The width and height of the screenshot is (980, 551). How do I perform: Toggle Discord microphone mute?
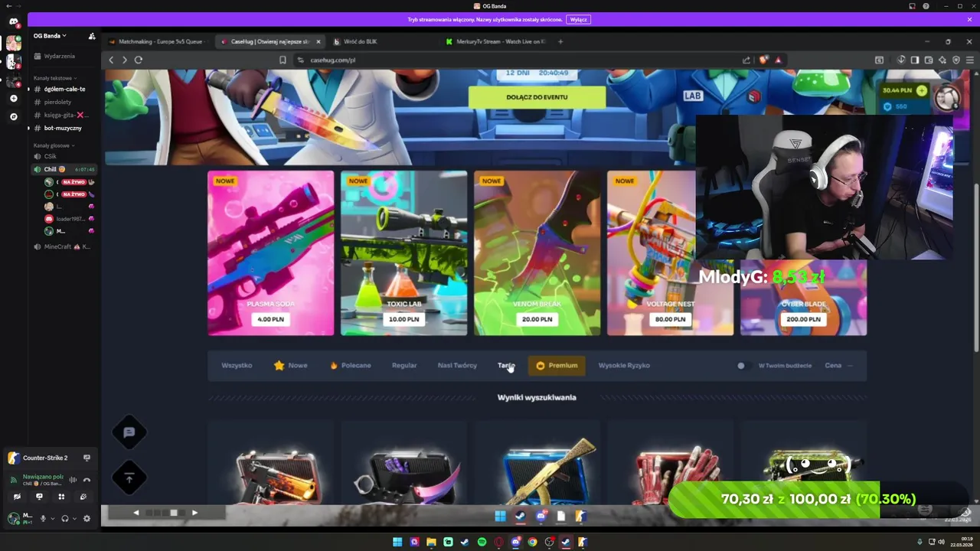43,518
